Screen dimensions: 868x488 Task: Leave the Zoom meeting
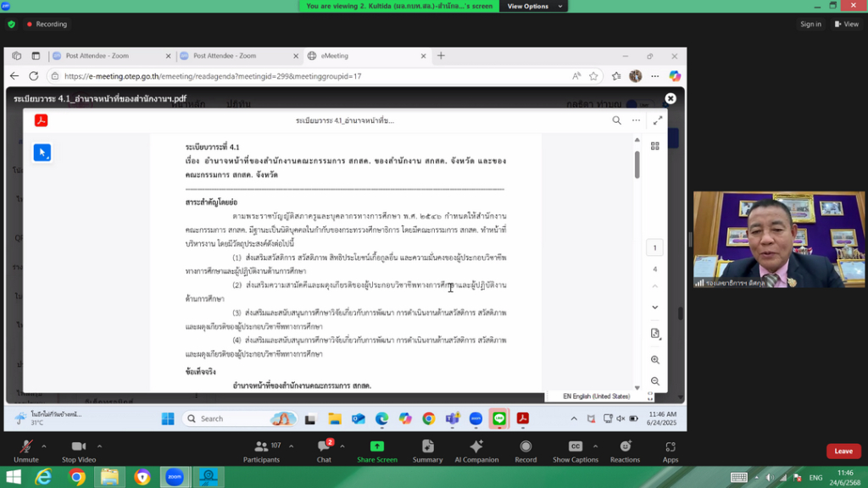pyautogui.click(x=843, y=451)
